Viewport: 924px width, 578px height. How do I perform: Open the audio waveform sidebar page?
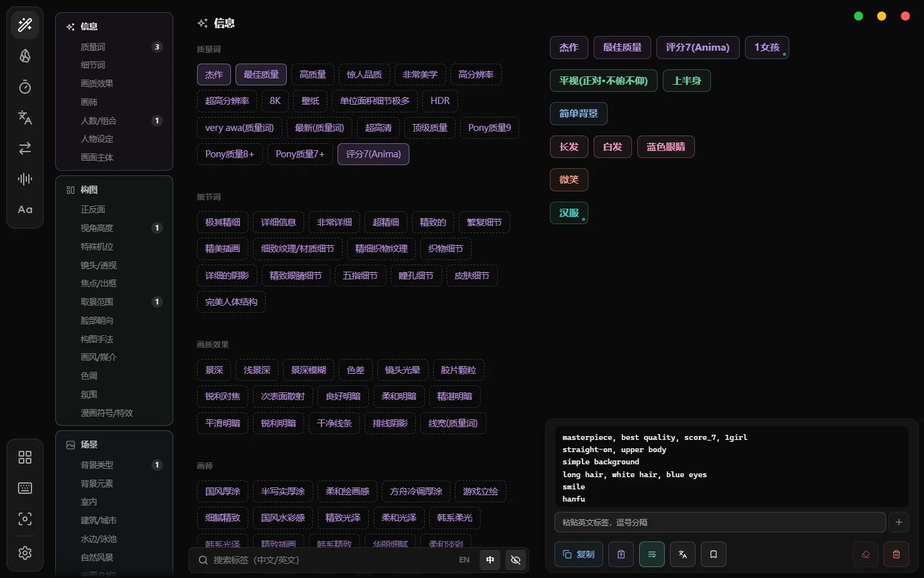[25, 179]
